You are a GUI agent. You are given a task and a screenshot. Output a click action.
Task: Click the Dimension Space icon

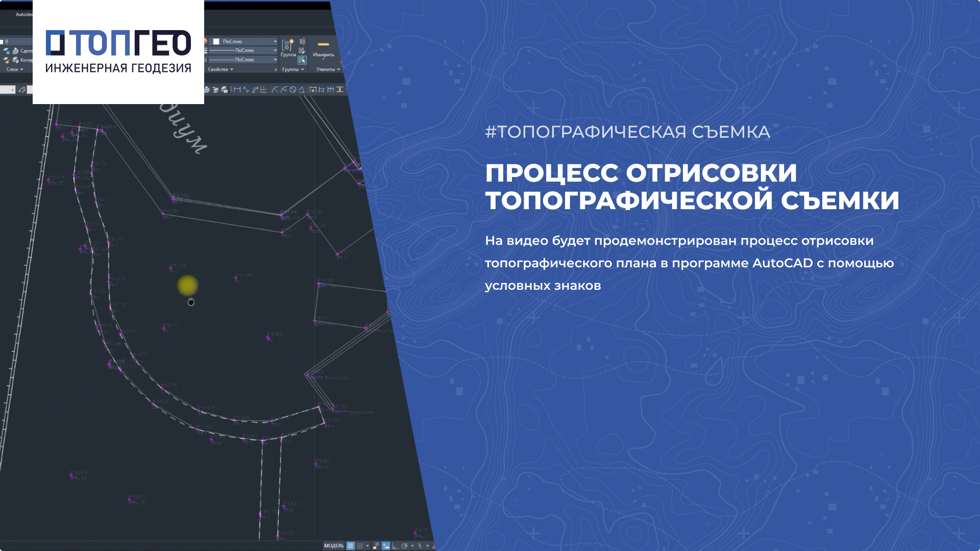click(339, 89)
